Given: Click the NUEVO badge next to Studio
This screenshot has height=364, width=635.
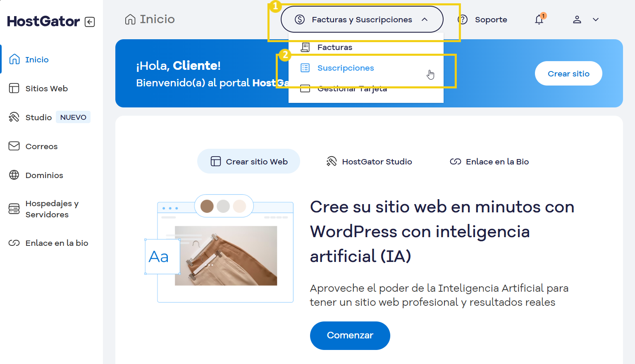Looking at the screenshot, I should point(73,117).
